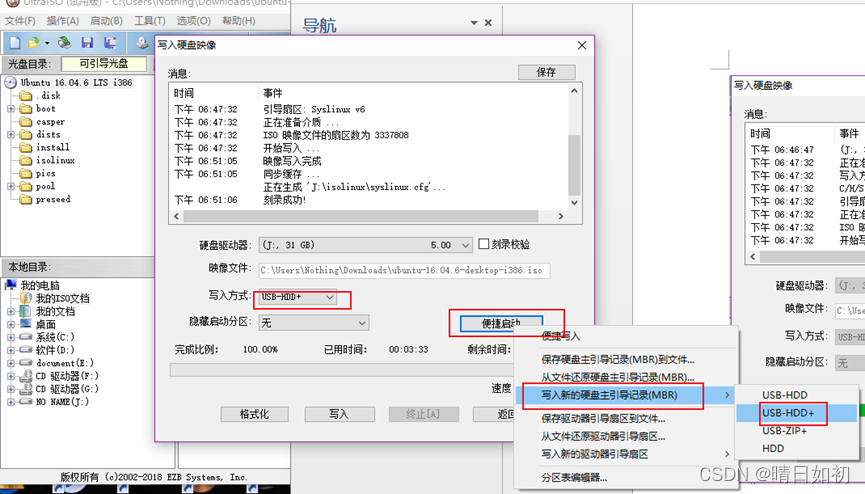
Task: Select the preseed folder icon
Action: pyautogui.click(x=25, y=199)
